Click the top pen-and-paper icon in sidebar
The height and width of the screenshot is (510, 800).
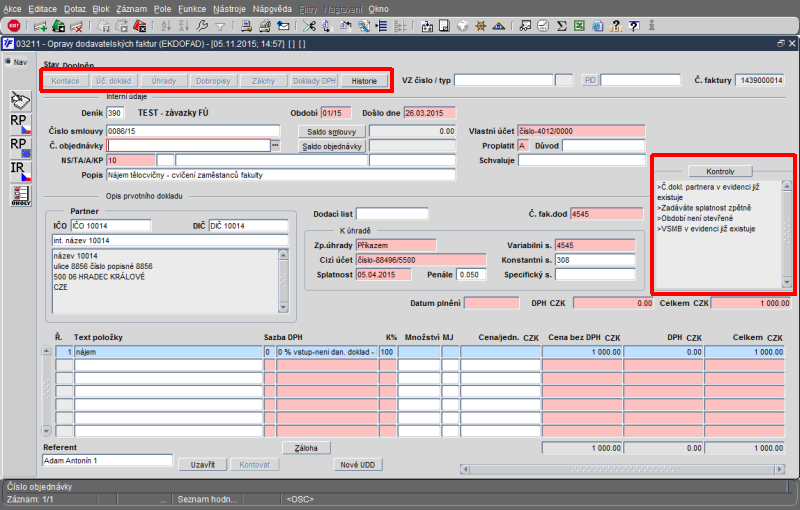click(x=20, y=98)
